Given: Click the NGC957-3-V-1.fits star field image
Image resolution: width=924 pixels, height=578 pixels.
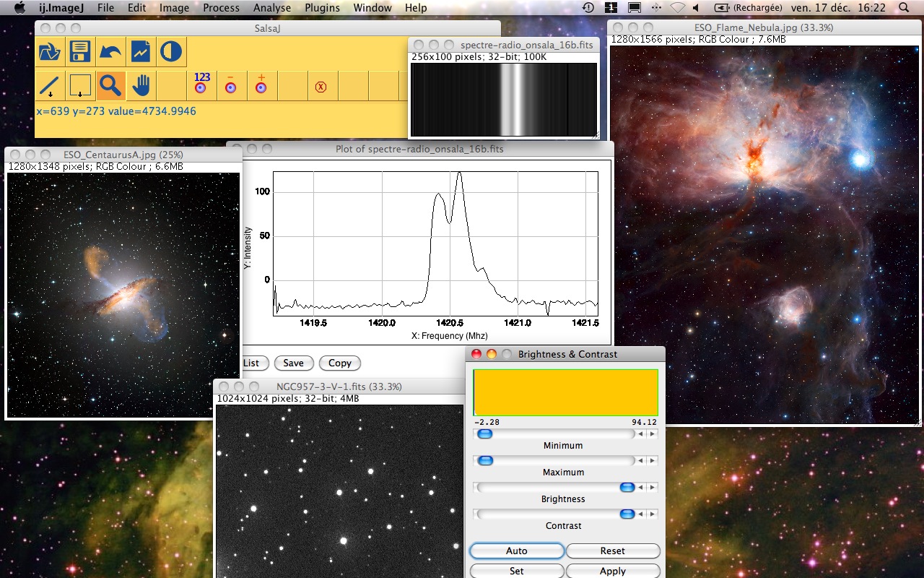Looking at the screenshot, I should (339, 491).
